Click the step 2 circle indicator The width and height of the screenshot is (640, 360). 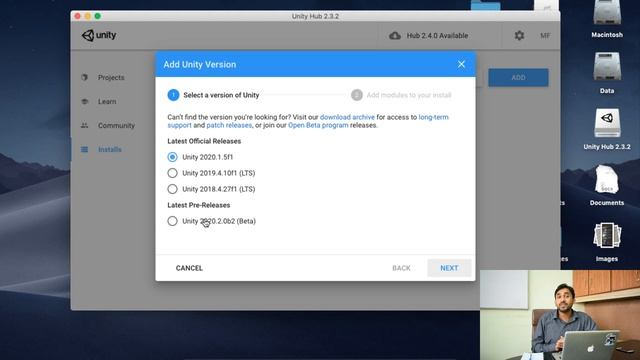[357, 95]
